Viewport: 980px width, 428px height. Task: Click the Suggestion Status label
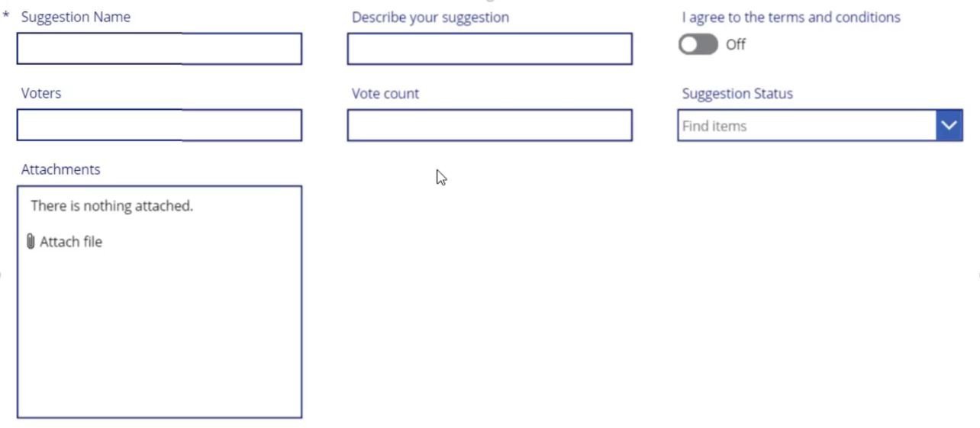[737, 93]
